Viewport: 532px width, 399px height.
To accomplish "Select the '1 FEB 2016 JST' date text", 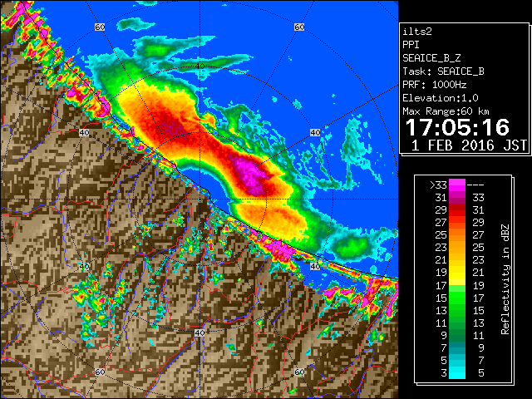I will (470, 145).
